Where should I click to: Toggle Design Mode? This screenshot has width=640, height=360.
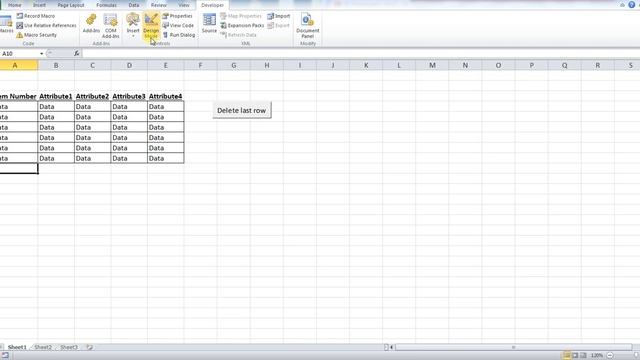pyautogui.click(x=151, y=26)
